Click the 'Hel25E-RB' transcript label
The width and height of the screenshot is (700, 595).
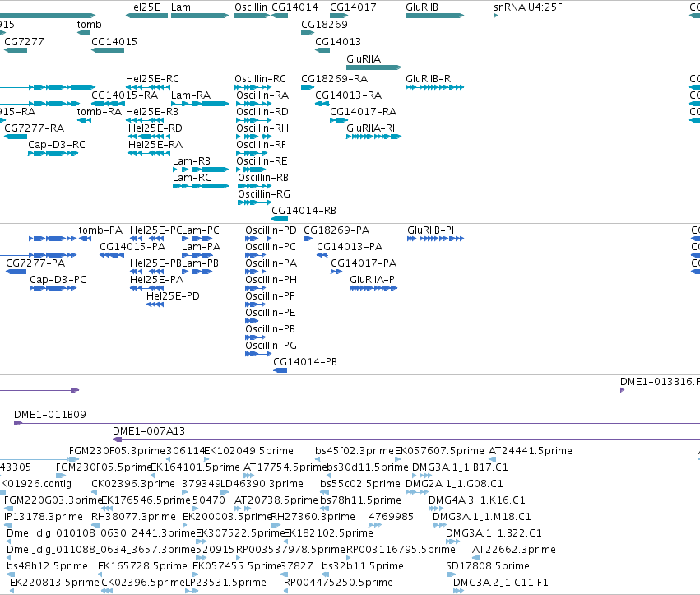click(152, 112)
